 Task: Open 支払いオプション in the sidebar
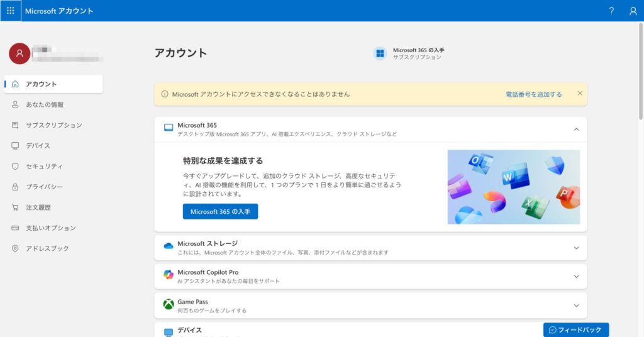[x=50, y=228]
